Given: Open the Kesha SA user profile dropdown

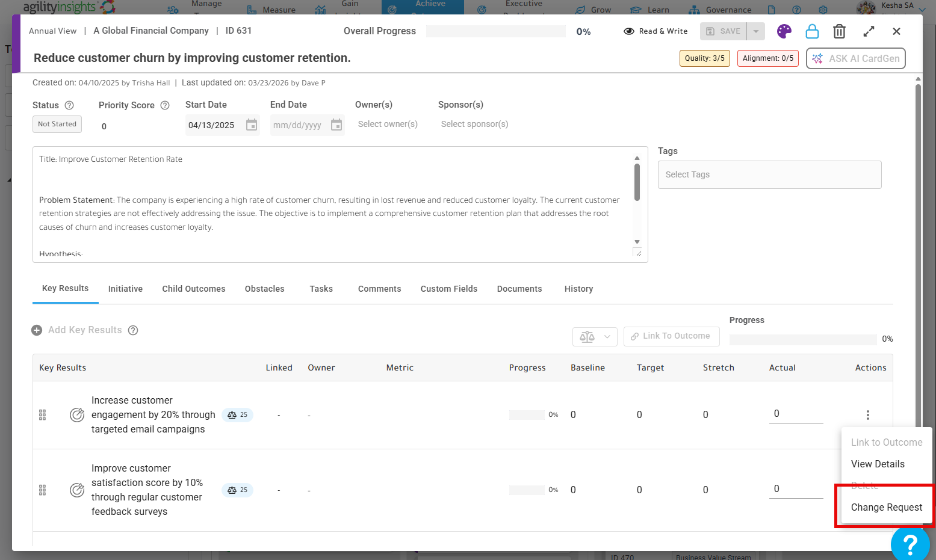Looking at the screenshot, I should (891, 7).
